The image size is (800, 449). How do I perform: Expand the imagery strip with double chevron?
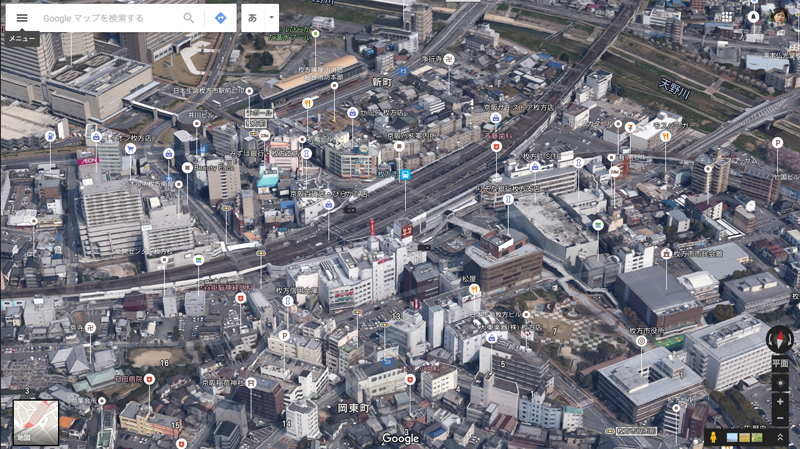779,437
